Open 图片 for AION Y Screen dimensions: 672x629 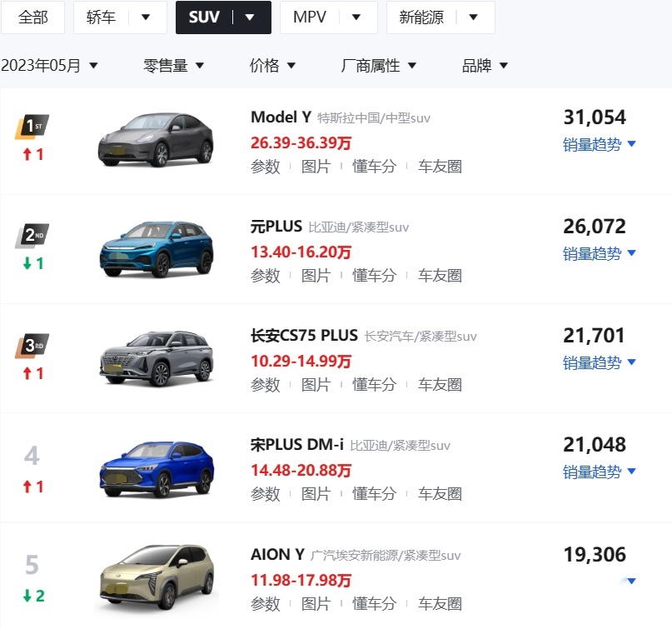pyautogui.click(x=316, y=604)
